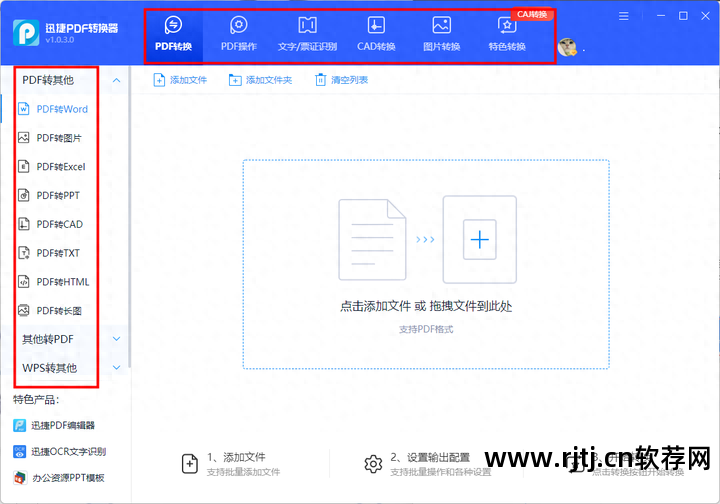720x504 pixels.
Task: Click the CAJ转换 red badge
Action: (x=532, y=14)
